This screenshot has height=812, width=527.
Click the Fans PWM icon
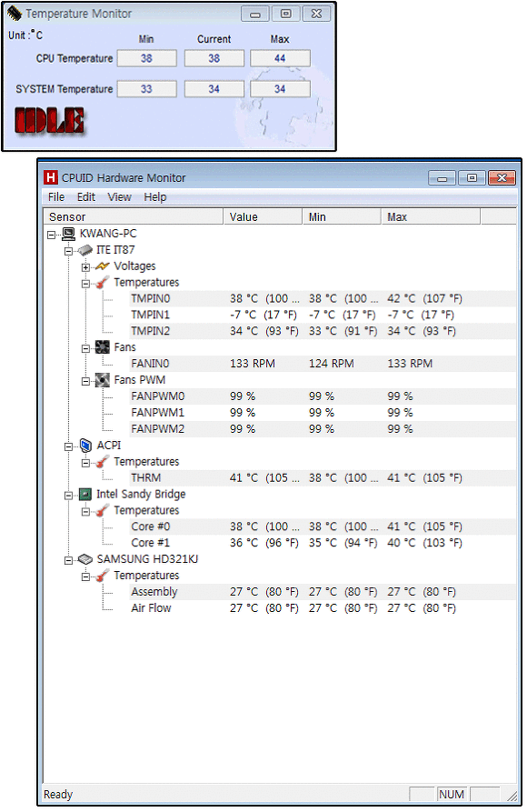click(x=103, y=380)
